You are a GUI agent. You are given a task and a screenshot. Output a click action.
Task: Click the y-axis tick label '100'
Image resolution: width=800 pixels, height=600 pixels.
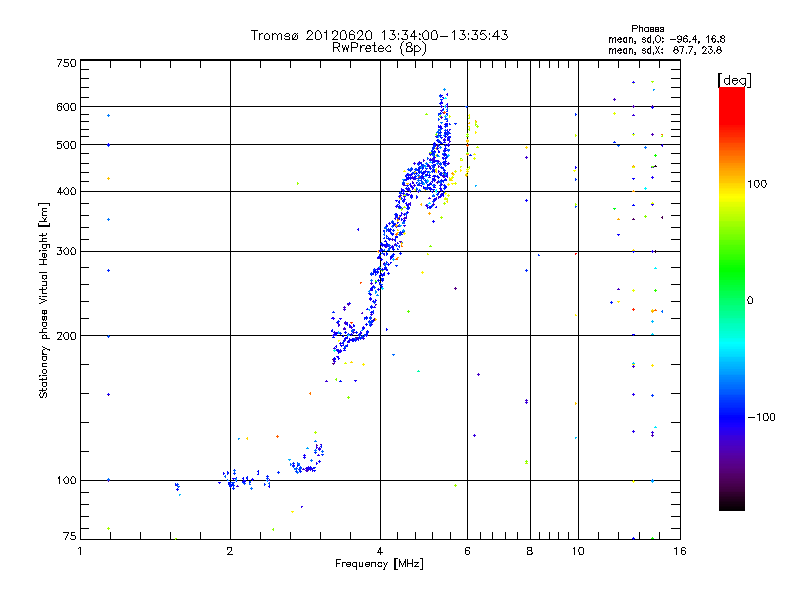(x=66, y=481)
